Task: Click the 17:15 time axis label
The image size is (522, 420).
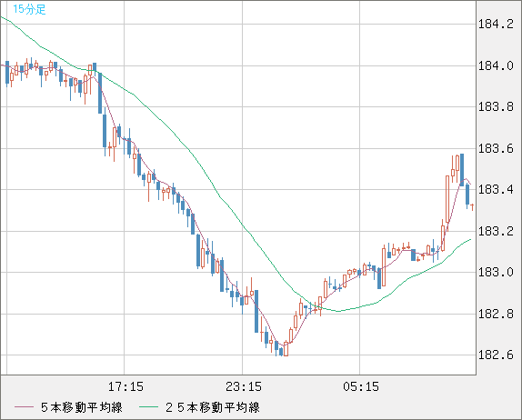Action: 125,386
